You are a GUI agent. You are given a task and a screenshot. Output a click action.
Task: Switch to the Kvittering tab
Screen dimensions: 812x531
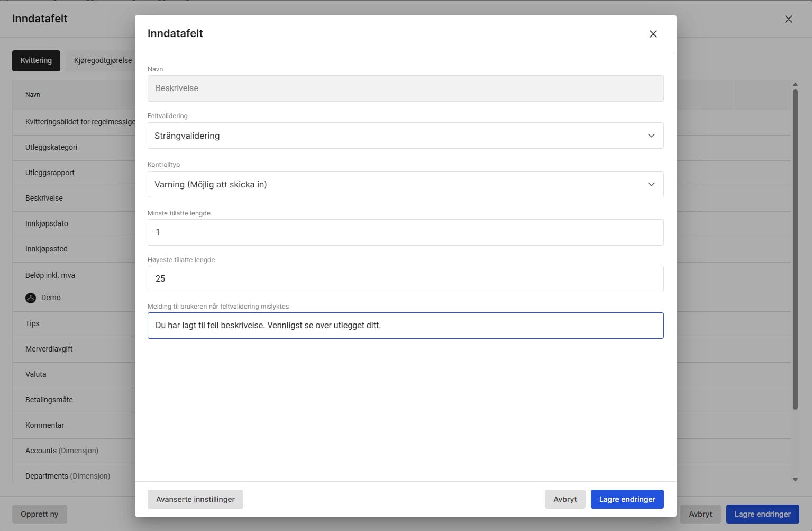click(x=36, y=60)
